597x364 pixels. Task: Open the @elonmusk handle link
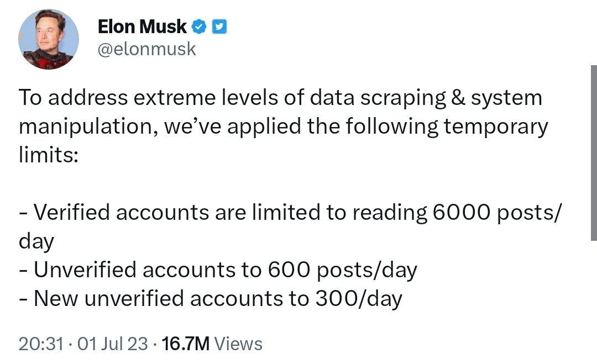click(146, 49)
